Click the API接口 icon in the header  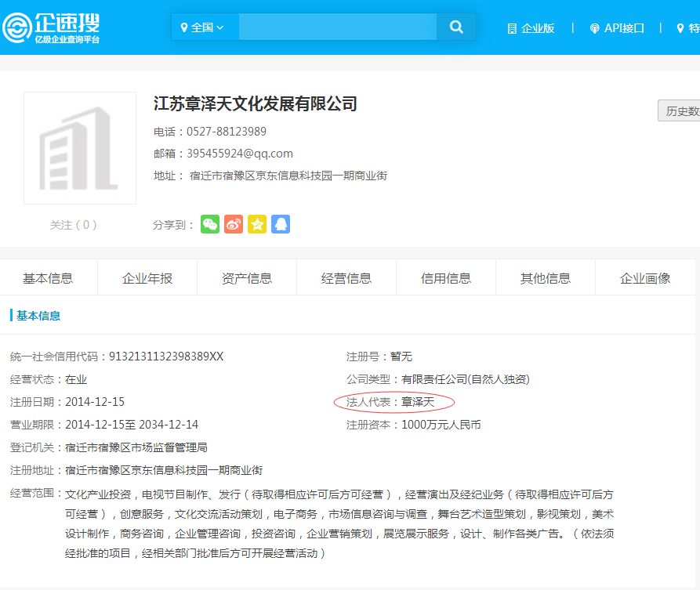593,27
